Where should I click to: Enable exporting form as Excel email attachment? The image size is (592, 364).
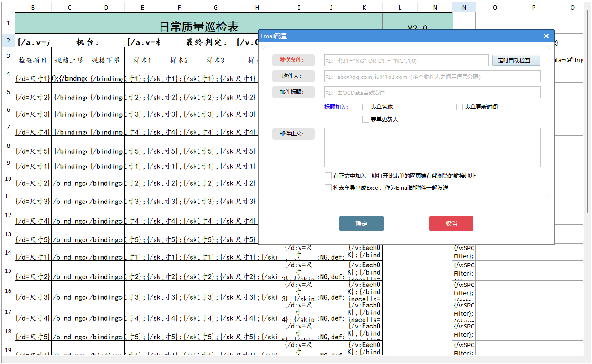[328, 187]
